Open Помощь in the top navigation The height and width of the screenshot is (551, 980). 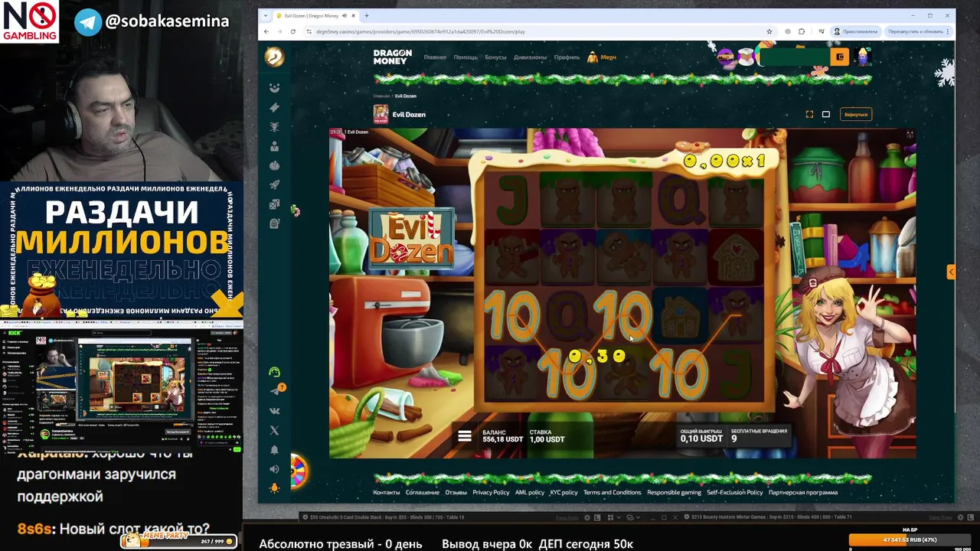[465, 57]
